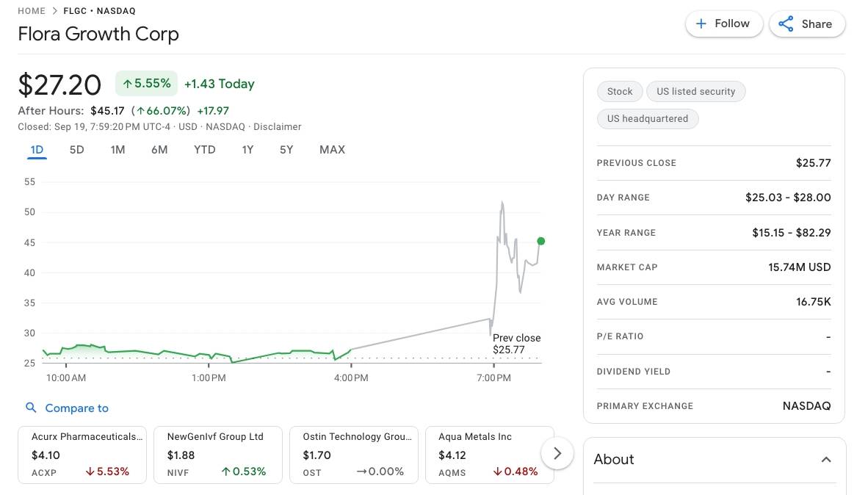Screen dimensions: 868x495
Task: Click the Year Range value
Action: [791, 233]
